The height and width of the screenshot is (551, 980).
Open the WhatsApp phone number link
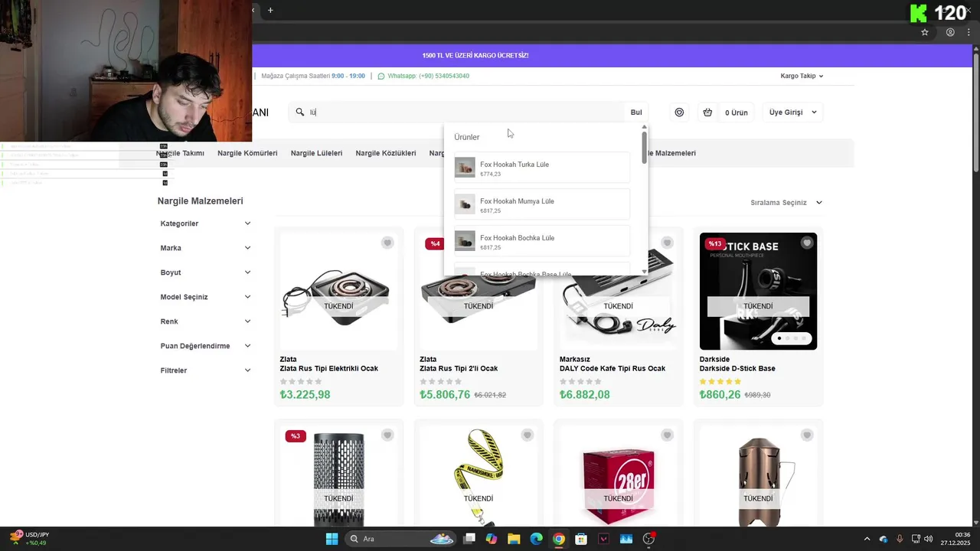(x=428, y=77)
